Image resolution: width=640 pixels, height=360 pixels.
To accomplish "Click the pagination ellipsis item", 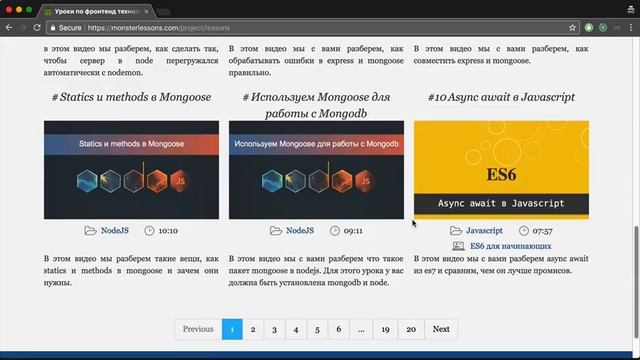I will [361, 329].
